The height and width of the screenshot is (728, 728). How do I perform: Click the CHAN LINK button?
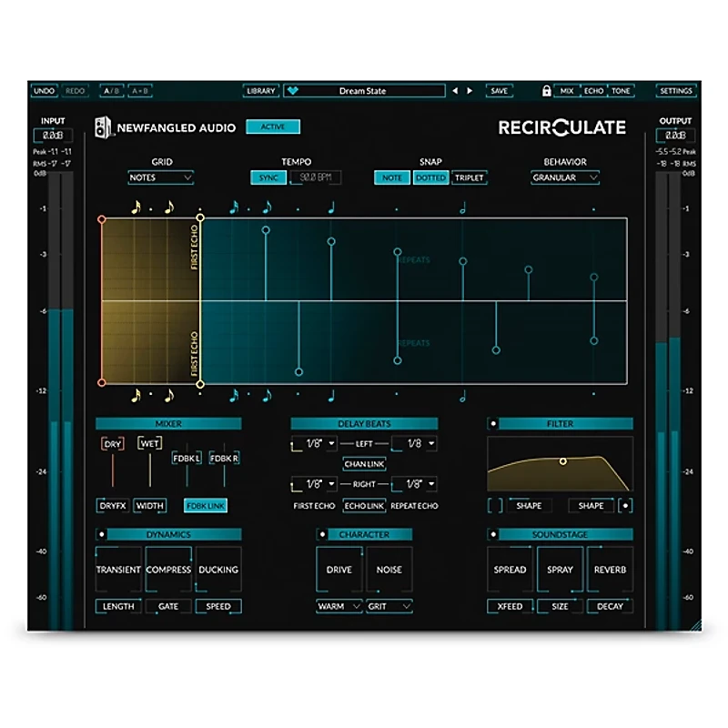[x=365, y=464]
